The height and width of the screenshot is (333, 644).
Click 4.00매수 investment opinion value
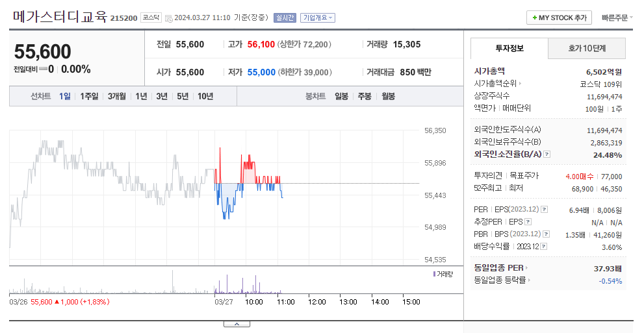pyautogui.click(x=580, y=177)
